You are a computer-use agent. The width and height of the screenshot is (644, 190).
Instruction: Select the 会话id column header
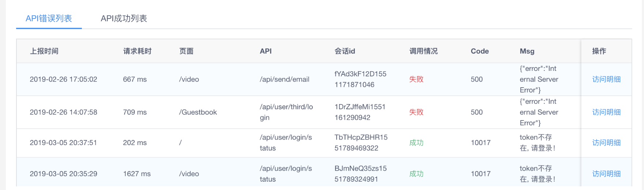(344, 51)
